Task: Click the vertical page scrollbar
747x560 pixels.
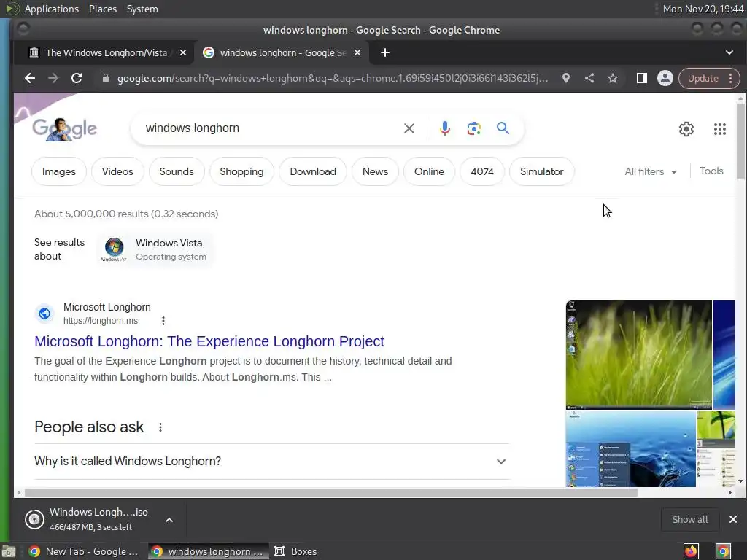Action: pyautogui.click(x=740, y=141)
